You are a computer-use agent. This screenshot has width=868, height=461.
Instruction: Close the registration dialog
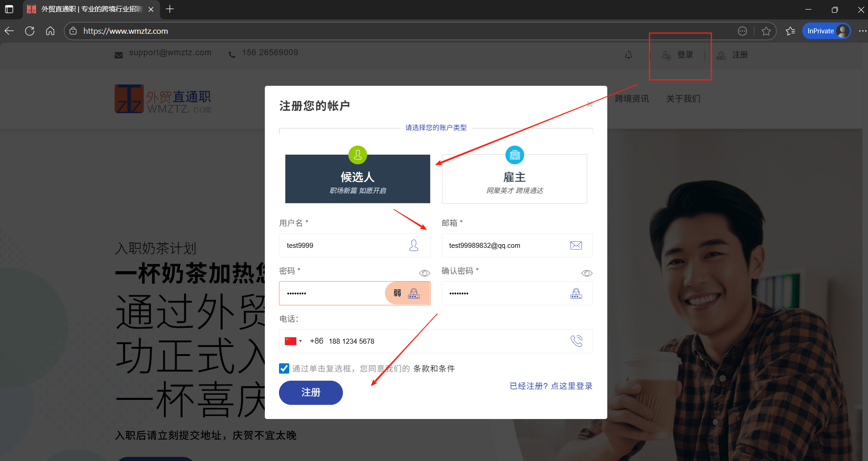tap(590, 105)
